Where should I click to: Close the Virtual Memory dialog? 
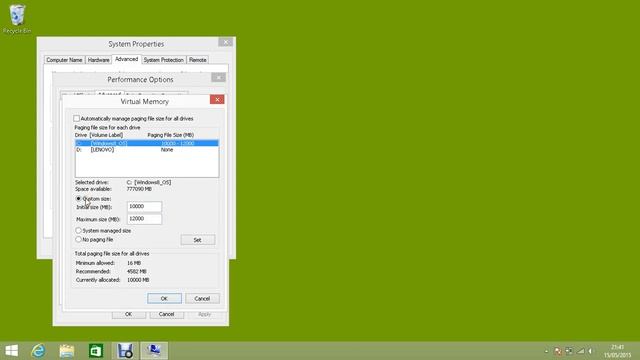pyautogui.click(x=217, y=100)
